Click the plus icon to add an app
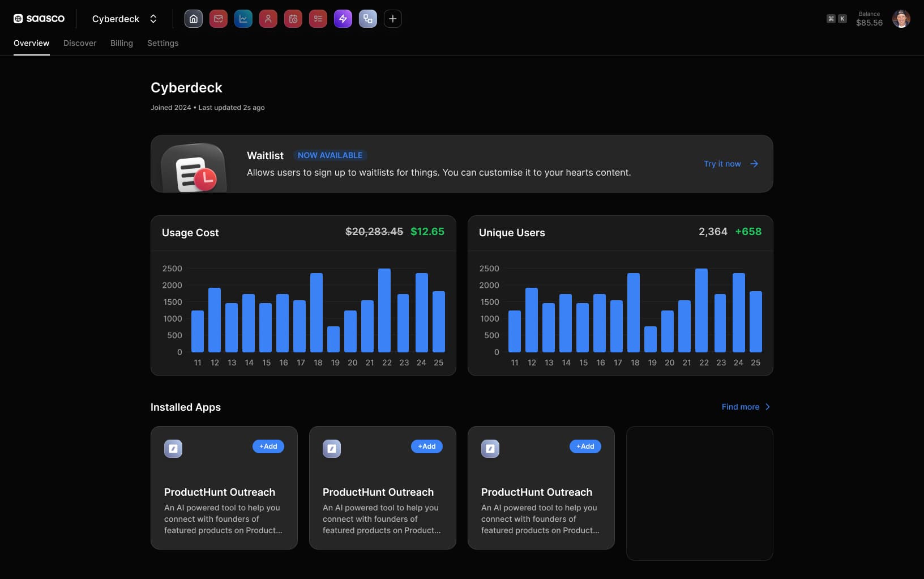The height and width of the screenshot is (579, 924). (393, 19)
